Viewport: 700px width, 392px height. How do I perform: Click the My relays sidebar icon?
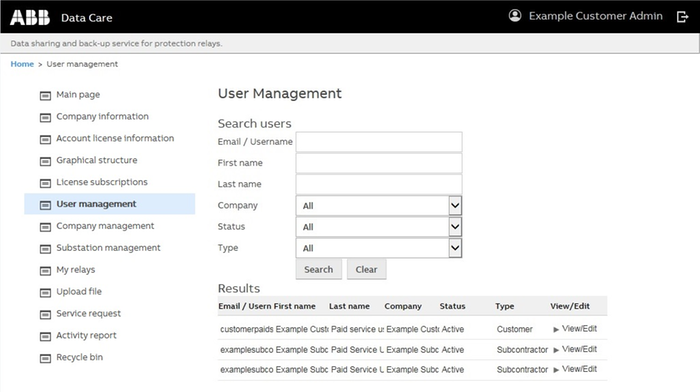pyautogui.click(x=45, y=270)
